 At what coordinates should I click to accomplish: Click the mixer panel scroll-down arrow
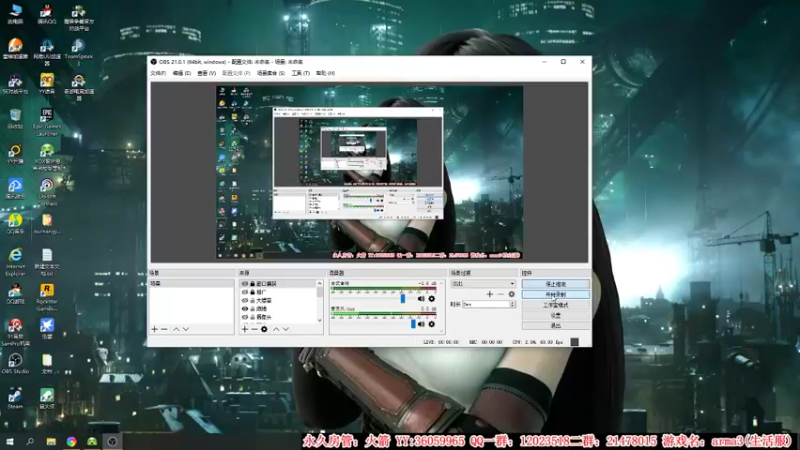[x=441, y=331]
